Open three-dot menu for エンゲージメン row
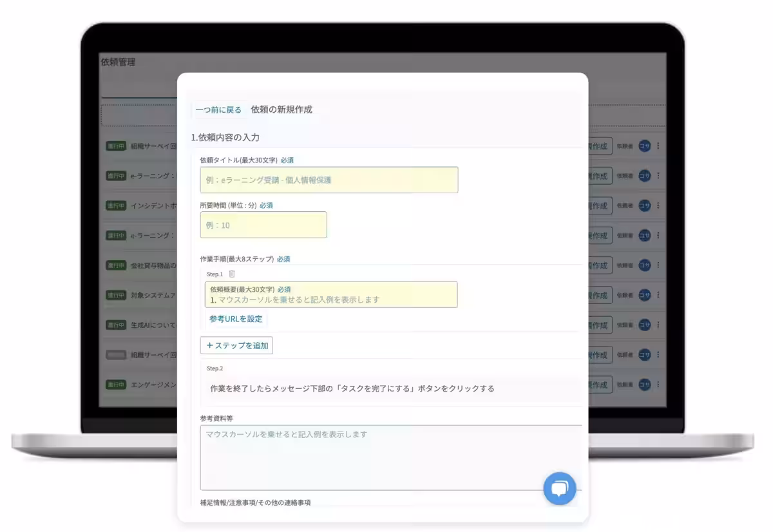This screenshot has height=532, width=773. point(658,385)
